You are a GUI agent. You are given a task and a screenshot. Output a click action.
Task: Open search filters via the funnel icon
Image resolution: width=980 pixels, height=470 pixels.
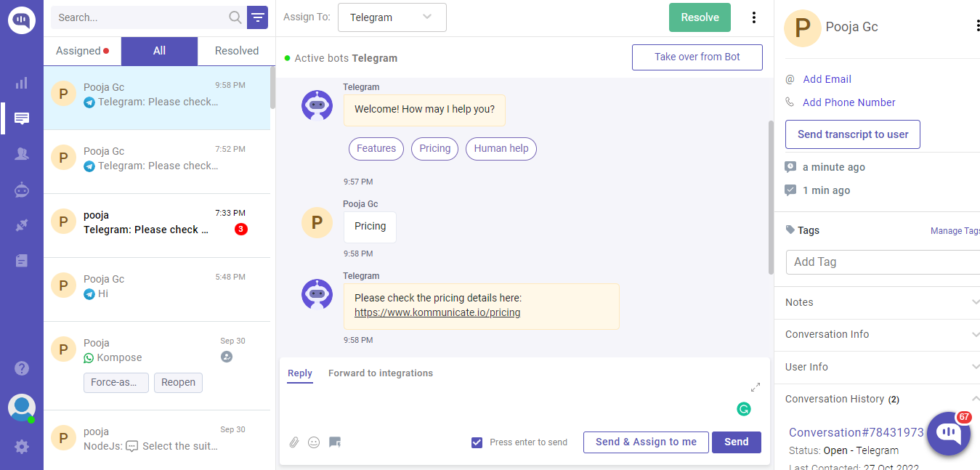258,17
